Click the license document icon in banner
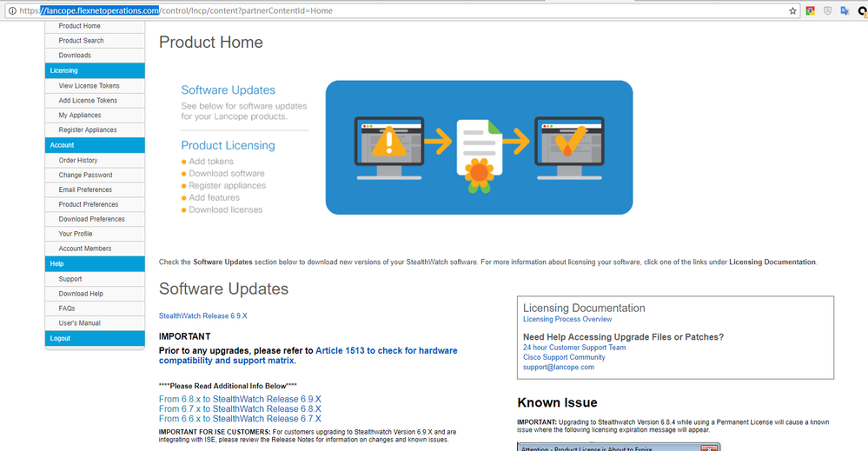The image size is (868, 451). coord(480,156)
